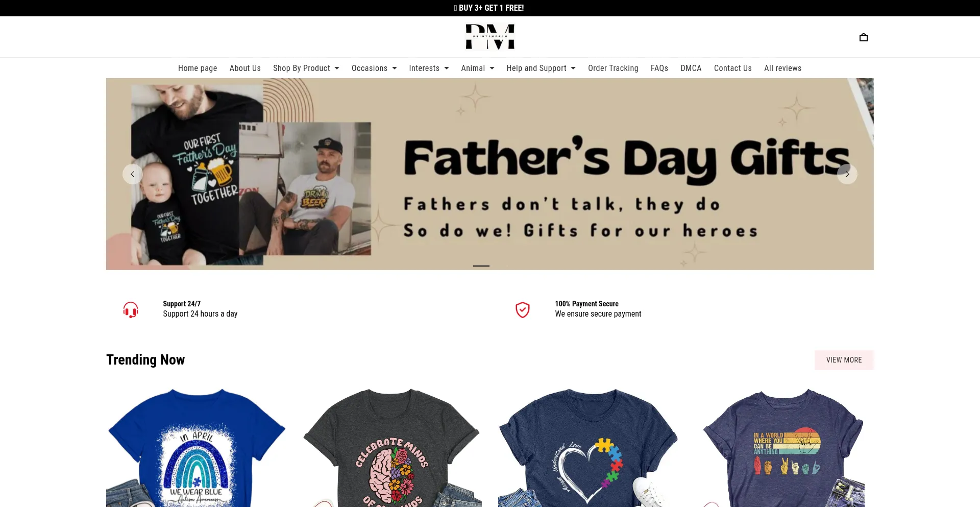Advance to next banner slide arrow

[x=847, y=174]
